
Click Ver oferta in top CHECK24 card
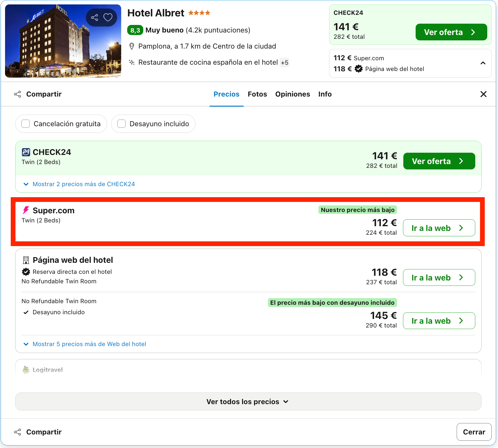pos(451,32)
